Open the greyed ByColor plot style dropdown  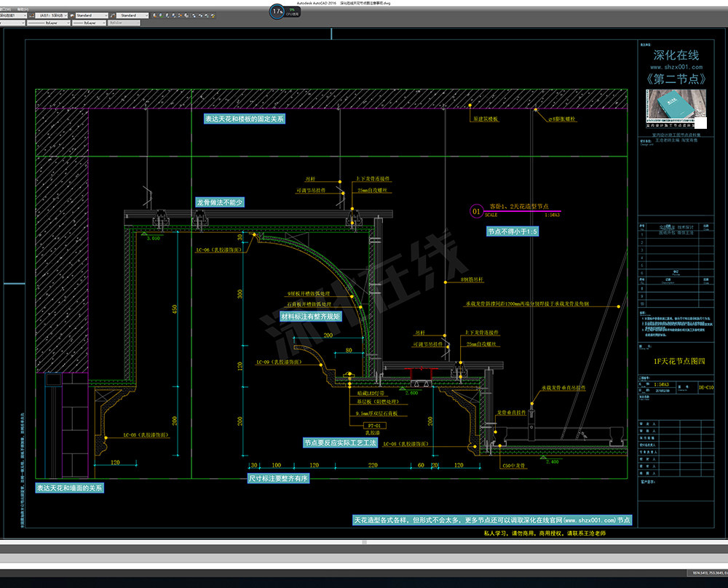[x=124, y=23]
